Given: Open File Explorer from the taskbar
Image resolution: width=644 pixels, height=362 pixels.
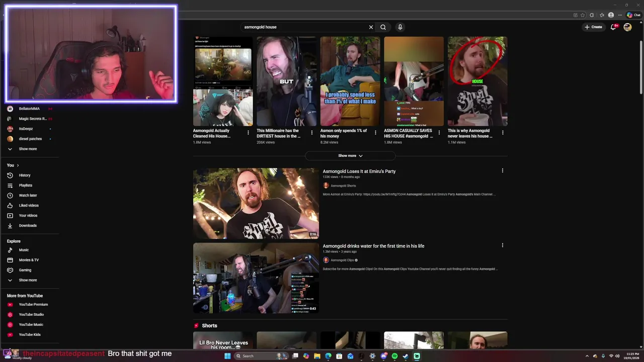Looking at the screenshot, I should (317, 356).
